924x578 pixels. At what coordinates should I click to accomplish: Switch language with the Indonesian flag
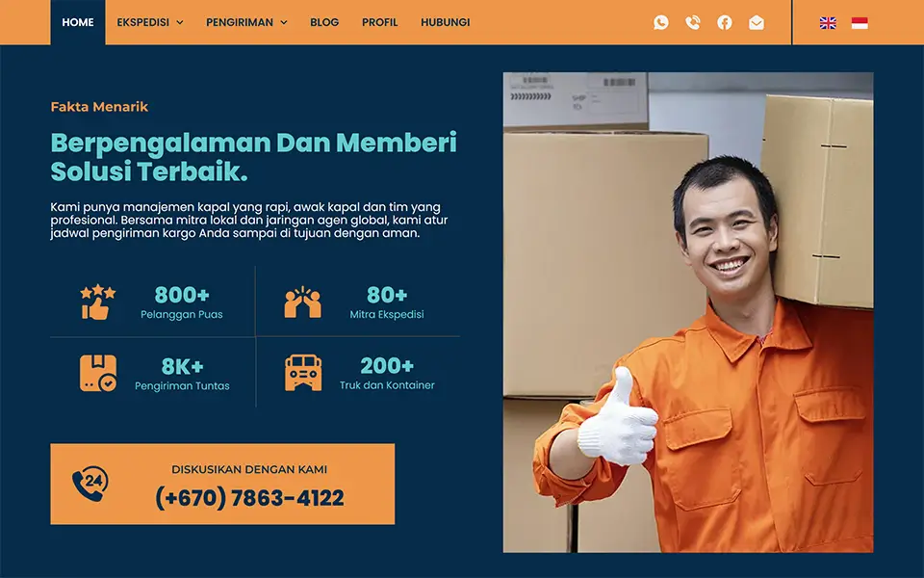(860, 23)
